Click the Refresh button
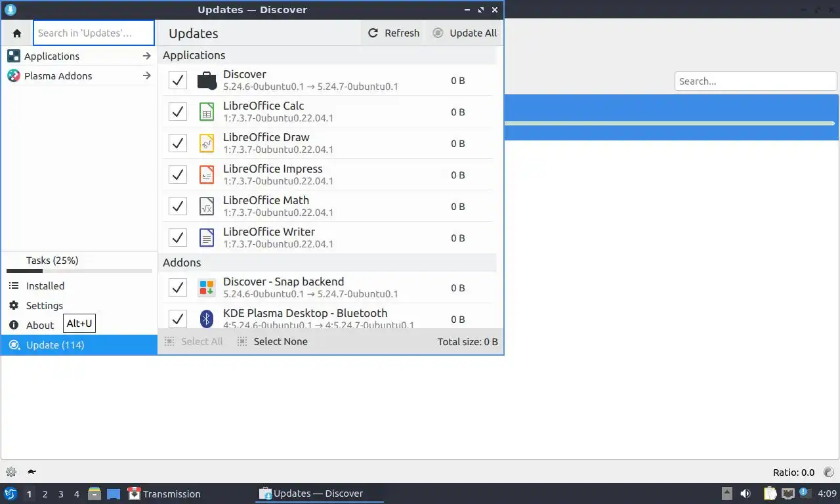Screen dimensions: 840x504 click(x=394, y=33)
